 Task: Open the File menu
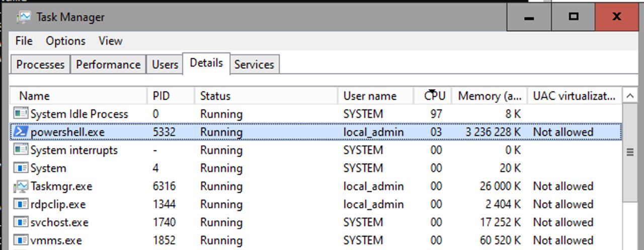point(24,41)
